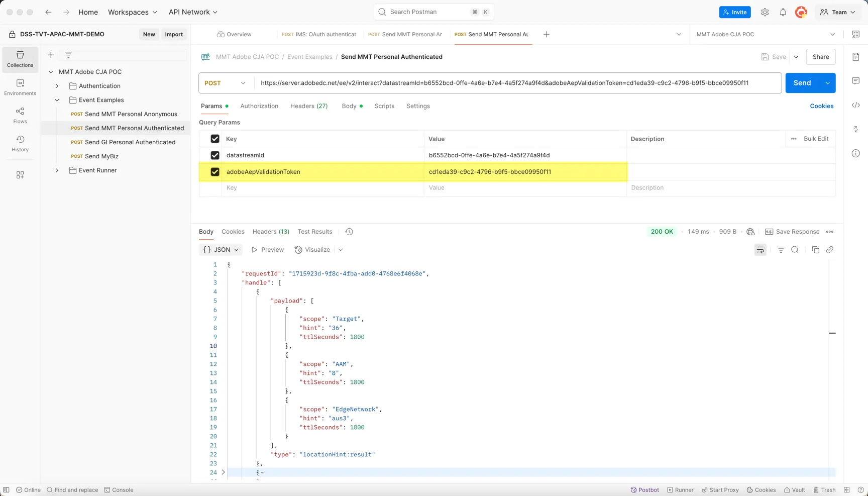Screen dimensions: 868x496
Task: Click the Import button
Action: 174,34
